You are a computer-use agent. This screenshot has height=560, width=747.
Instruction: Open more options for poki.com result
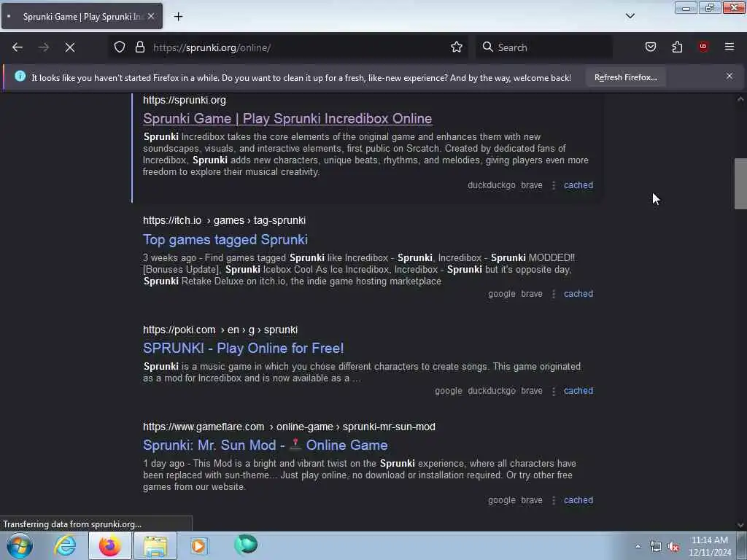[x=554, y=391]
